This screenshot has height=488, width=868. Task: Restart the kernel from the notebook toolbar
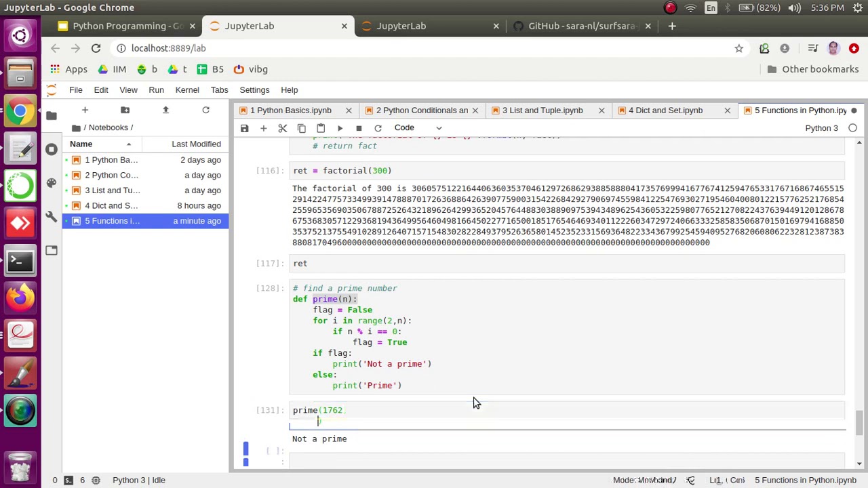pos(378,128)
